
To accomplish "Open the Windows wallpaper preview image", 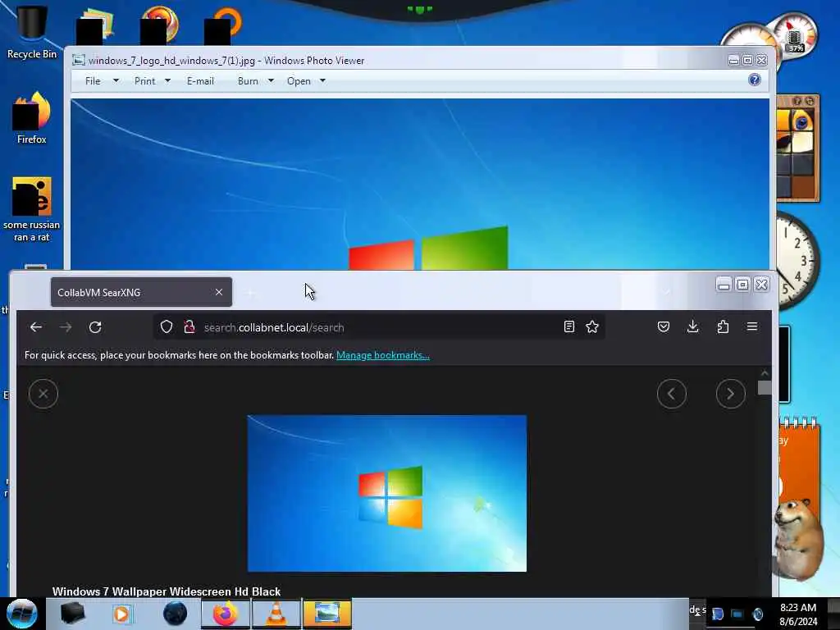I will pyautogui.click(x=387, y=493).
